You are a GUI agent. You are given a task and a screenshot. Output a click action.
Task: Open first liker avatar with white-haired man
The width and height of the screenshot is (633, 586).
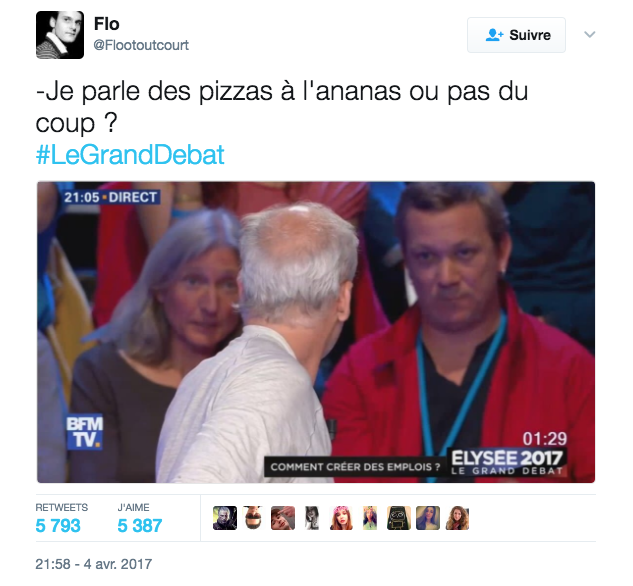point(225,518)
